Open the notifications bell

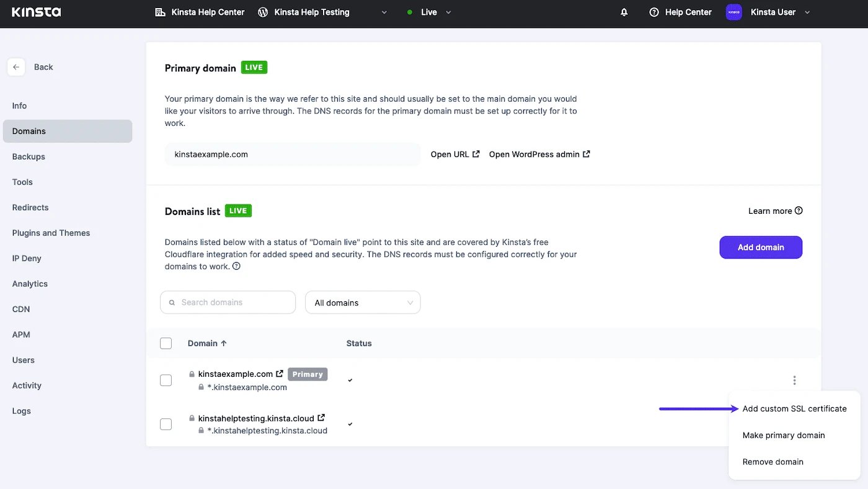pos(624,12)
